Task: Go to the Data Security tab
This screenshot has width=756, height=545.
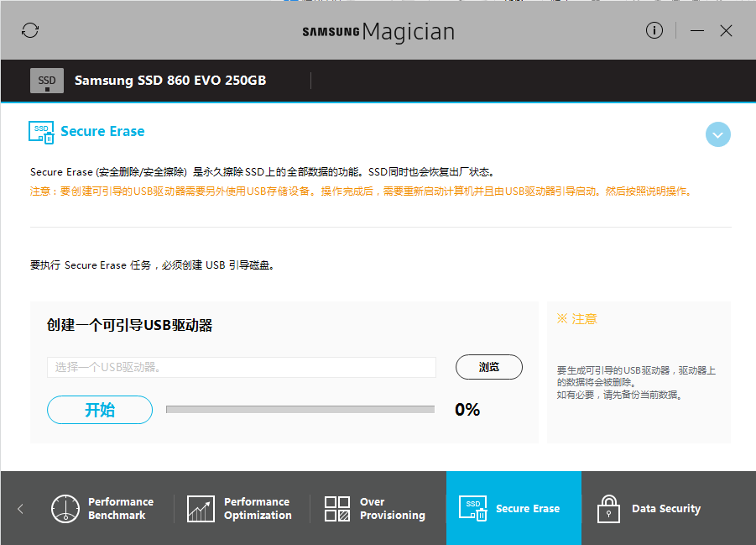Action: (665, 509)
